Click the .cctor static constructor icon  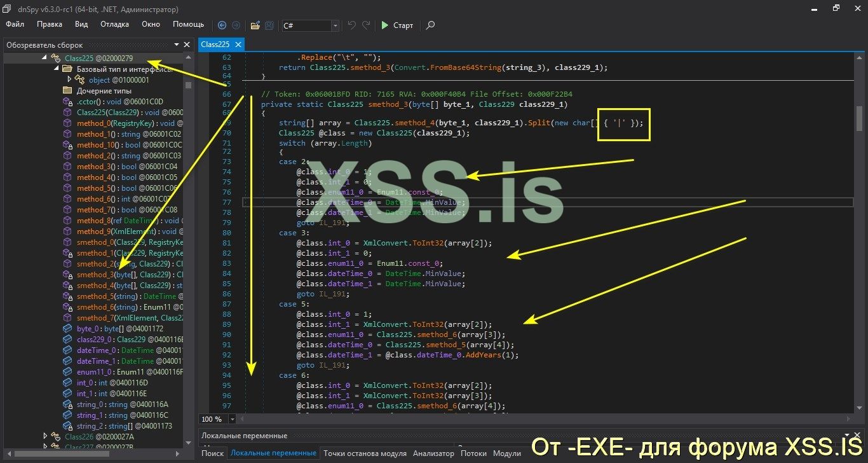[x=67, y=102]
